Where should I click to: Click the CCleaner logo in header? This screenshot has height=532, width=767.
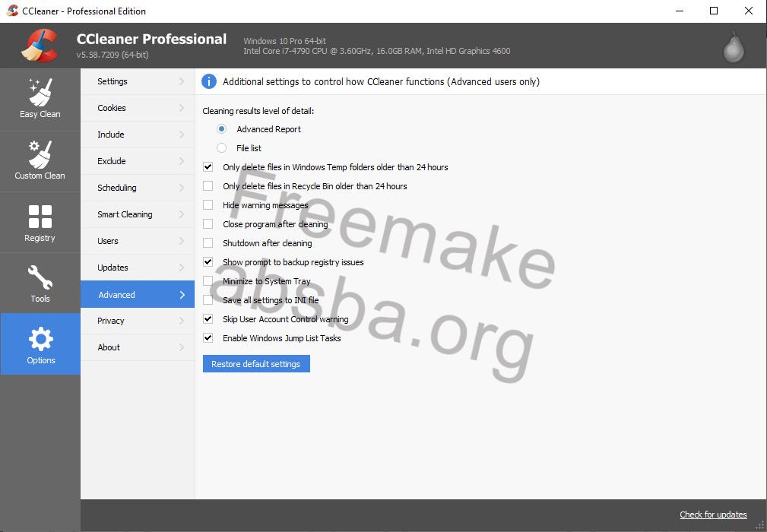(x=40, y=46)
